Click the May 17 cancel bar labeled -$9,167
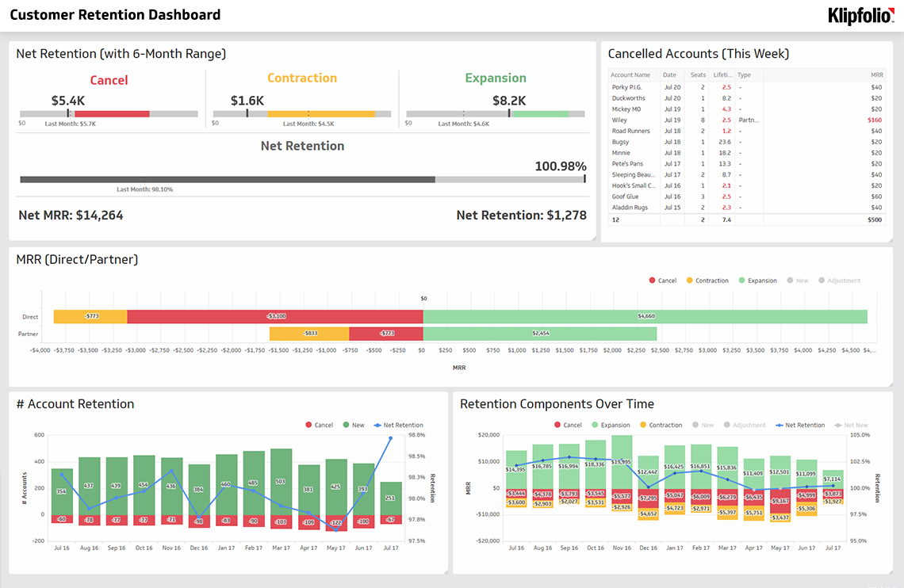Screen dimensions: 904x588 click(x=780, y=502)
